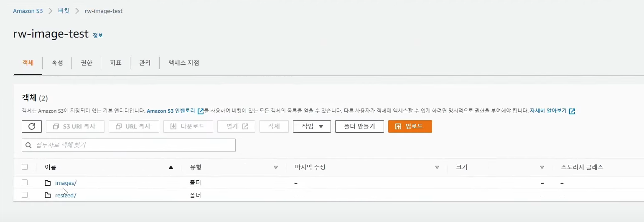This screenshot has height=222, width=644.
Task: Click the URL 복사 button
Action: [x=134, y=126]
